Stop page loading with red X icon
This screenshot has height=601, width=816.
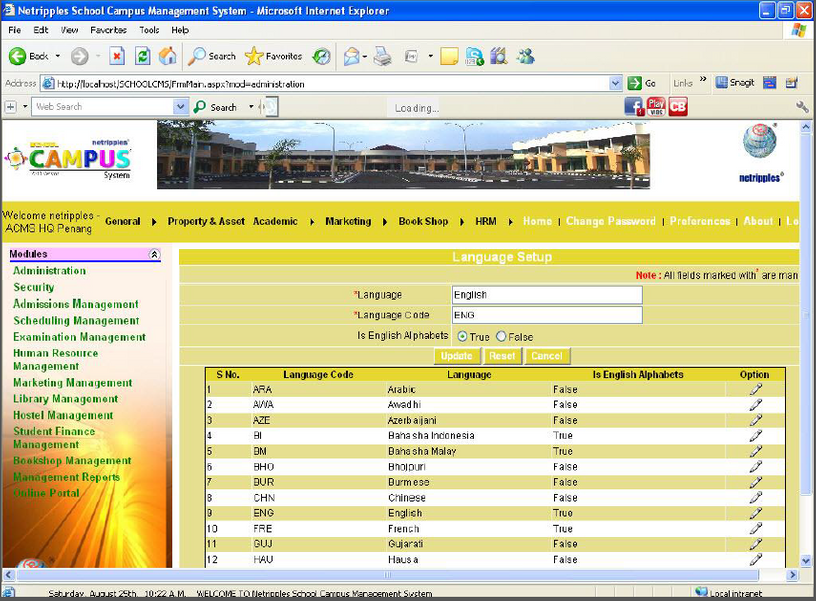click(x=117, y=56)
